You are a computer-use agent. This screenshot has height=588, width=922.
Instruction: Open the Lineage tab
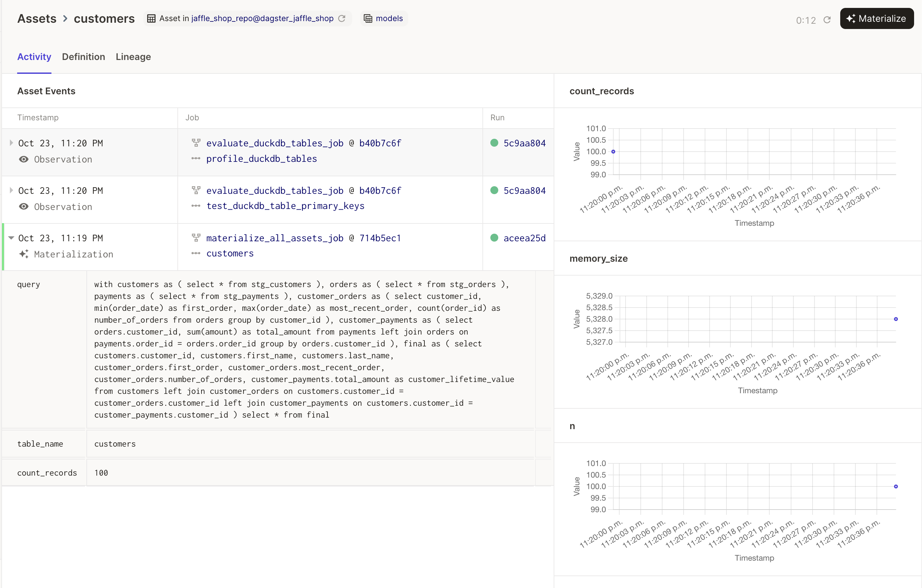click(x=133, y=57)
